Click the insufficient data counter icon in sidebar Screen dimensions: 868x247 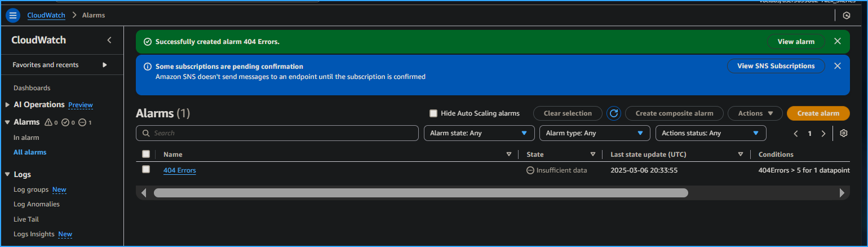click(82, 122)
